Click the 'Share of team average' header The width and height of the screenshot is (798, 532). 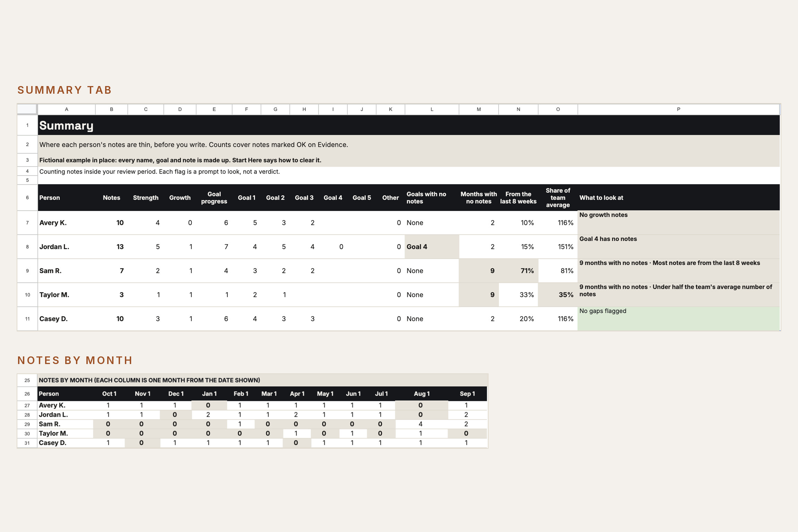558,198
